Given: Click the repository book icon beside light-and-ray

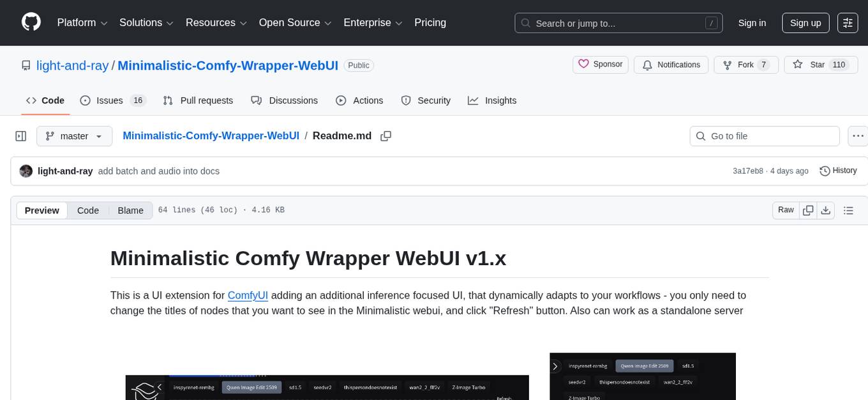Looking at the screenshot, I should click(x=26, y=65).
